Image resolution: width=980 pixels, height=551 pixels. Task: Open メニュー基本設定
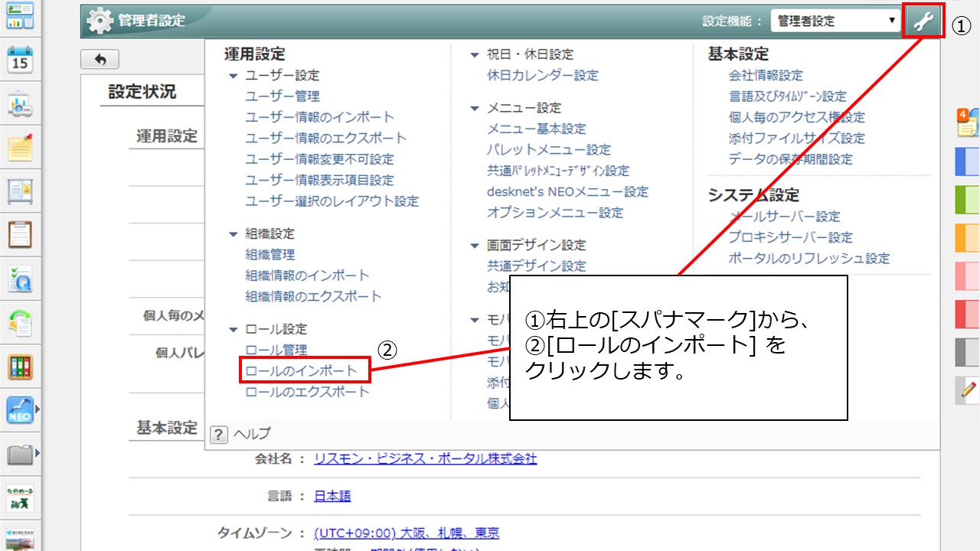[x=537, y=129]
